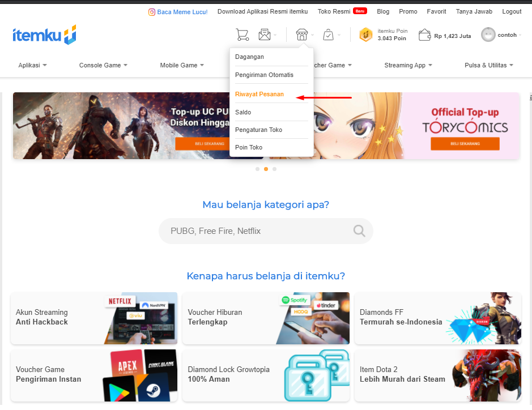The width and height of the screenshot is (532, 410).
Task: Expand the Aplikasi category dropdown
Action: pyautogui.click(x=32, y=65)
